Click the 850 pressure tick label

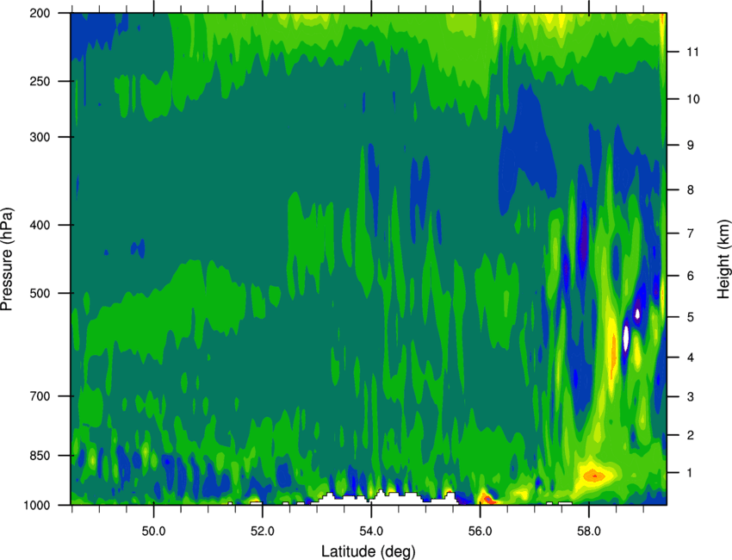coord(40,456)
